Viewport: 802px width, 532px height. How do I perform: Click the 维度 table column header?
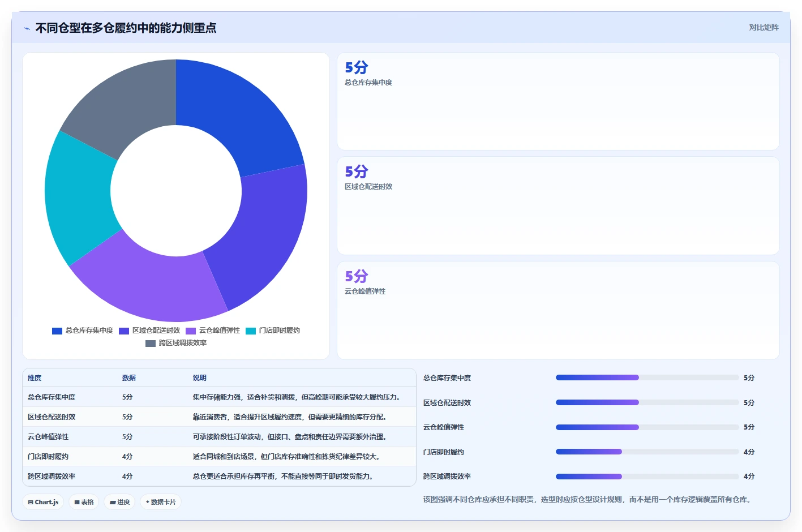(x=35, y=378)
